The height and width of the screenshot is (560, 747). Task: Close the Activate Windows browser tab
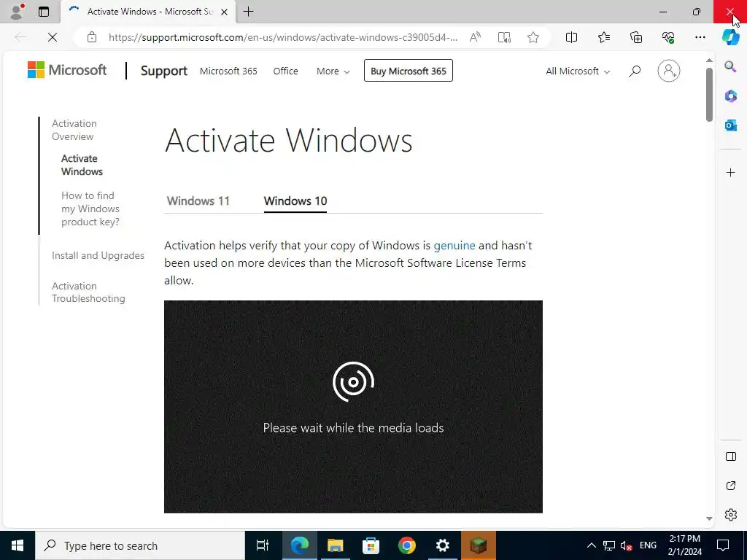click(225, 12)
